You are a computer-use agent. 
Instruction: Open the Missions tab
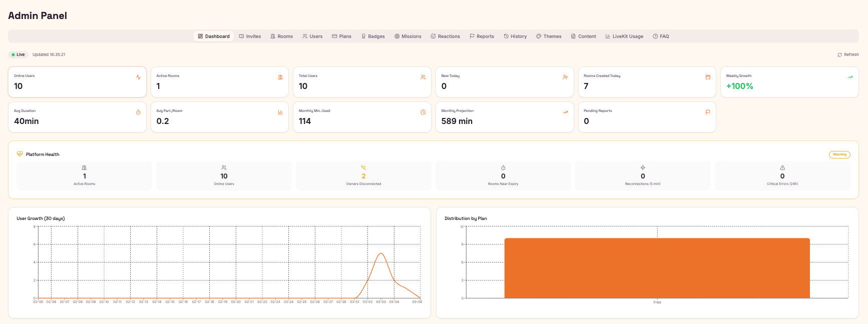(407, 36)
